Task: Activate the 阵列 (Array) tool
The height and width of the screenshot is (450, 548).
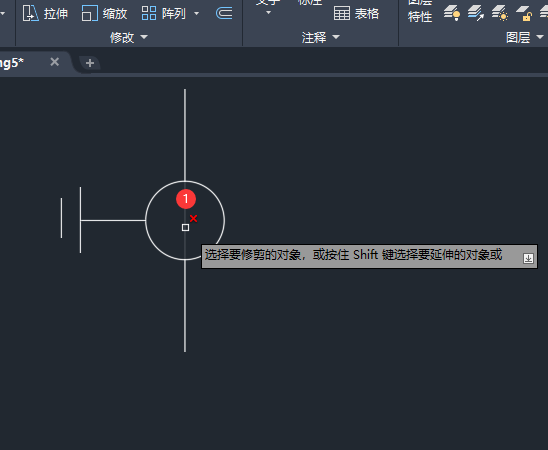Action: [164, 14]
